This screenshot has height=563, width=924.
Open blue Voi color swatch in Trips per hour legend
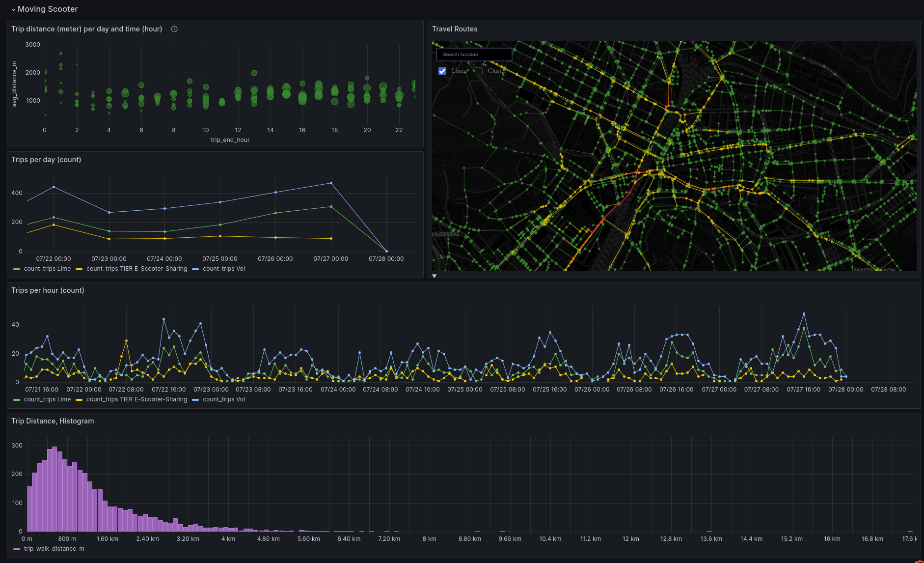pos(195,400)
